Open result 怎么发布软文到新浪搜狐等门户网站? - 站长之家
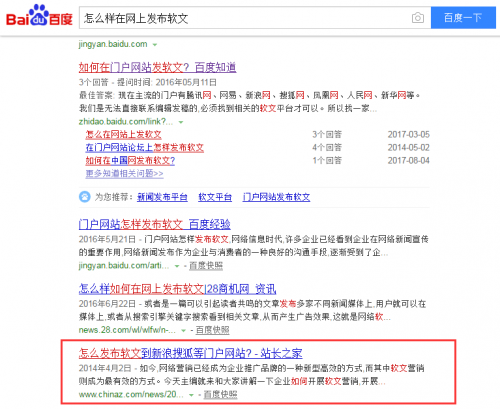Screen dimensions: 500x409 (191, 353)
